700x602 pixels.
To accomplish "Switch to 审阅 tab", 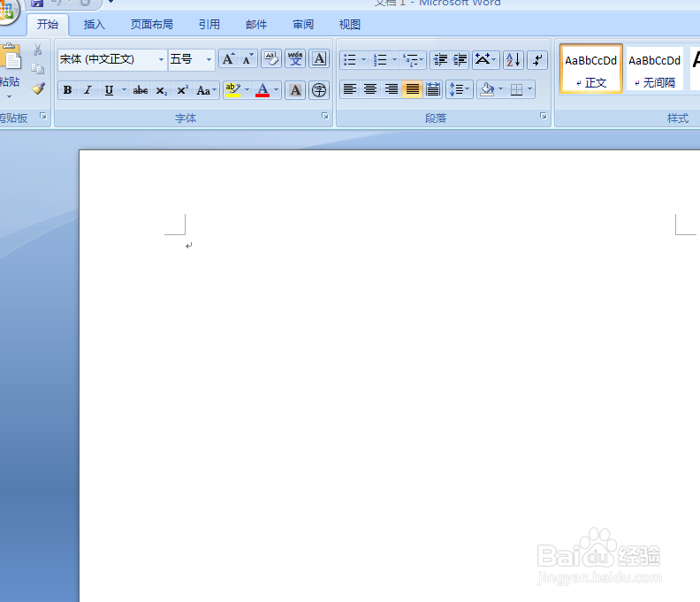I will point(303,25).
